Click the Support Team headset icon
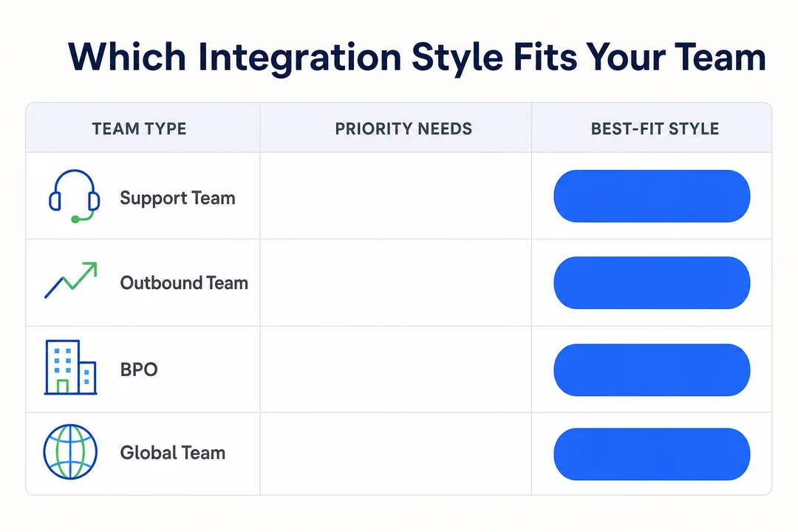Screen dimensions: 798x532 [x=74, y=197]
